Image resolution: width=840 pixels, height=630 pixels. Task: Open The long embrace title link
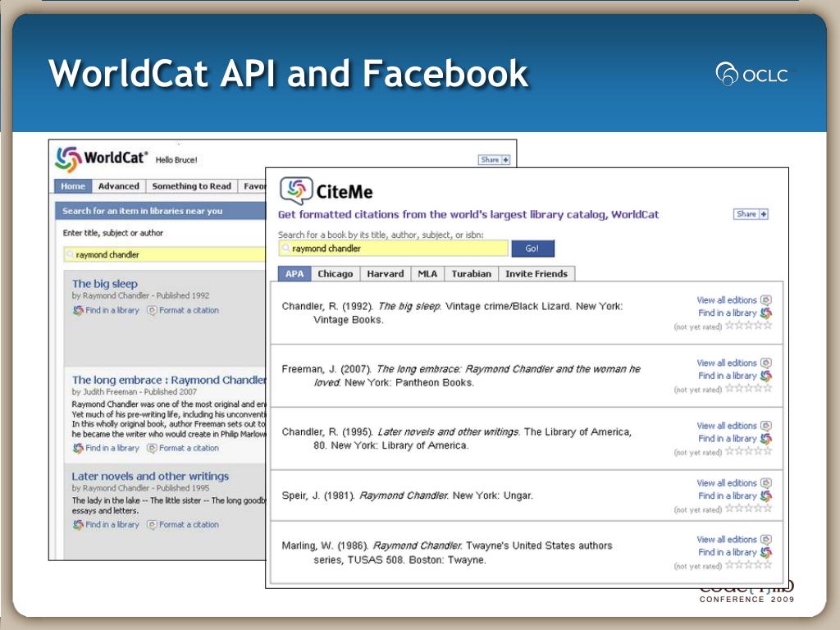click(x=169, y=380)
